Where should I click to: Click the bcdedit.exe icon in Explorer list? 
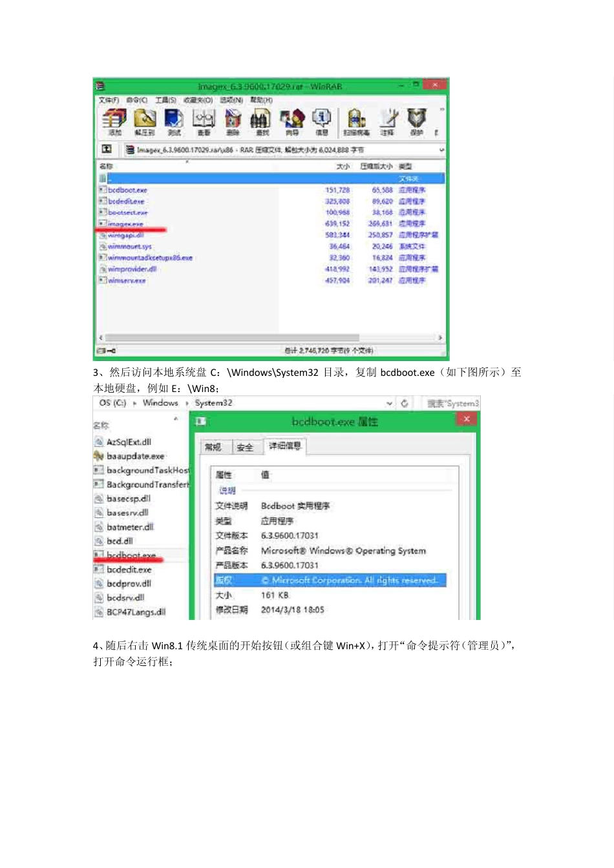(x=98, y=570)
